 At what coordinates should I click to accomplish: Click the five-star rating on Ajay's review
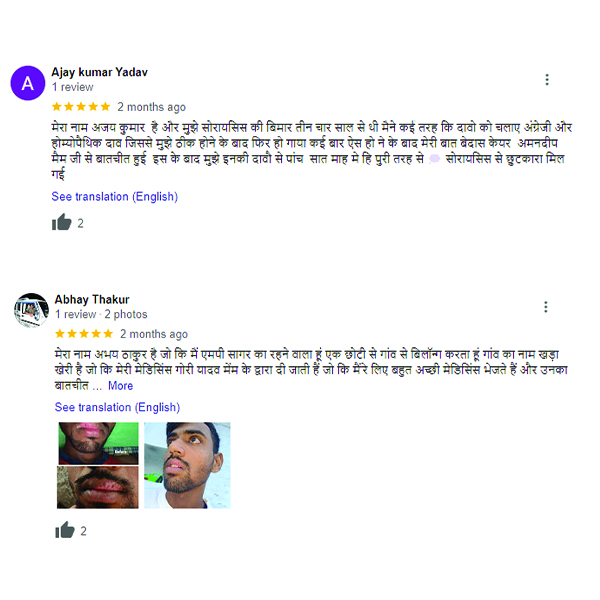[x=81, y=107]
